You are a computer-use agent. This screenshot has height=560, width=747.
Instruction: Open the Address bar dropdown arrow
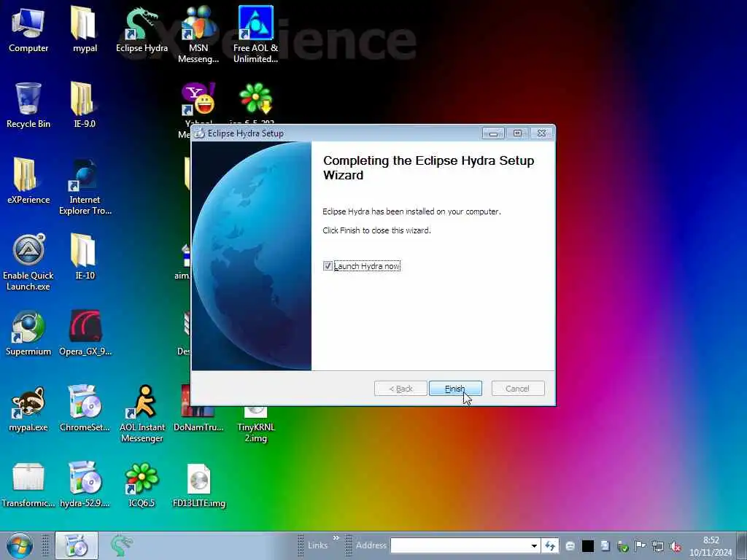tap(535, 545)
